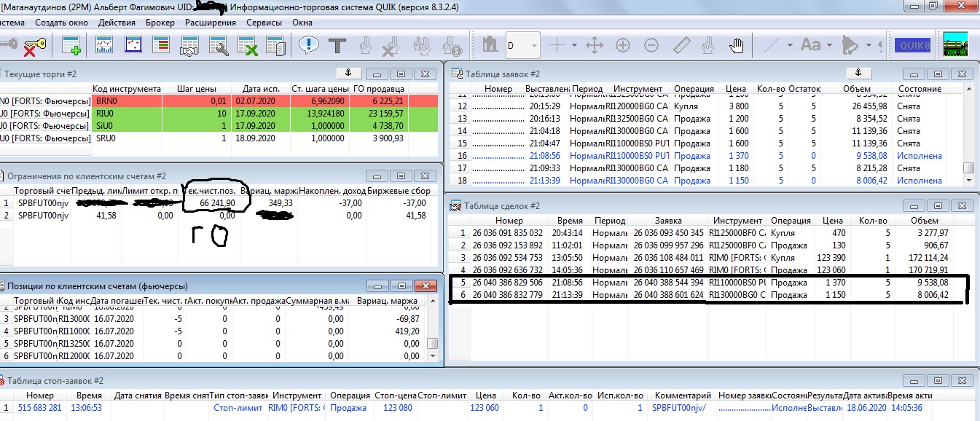This screenshot has height=421, width=980.
Task: Toggle anchor pin on Текущие торги panel
Action: click(348, 74)
